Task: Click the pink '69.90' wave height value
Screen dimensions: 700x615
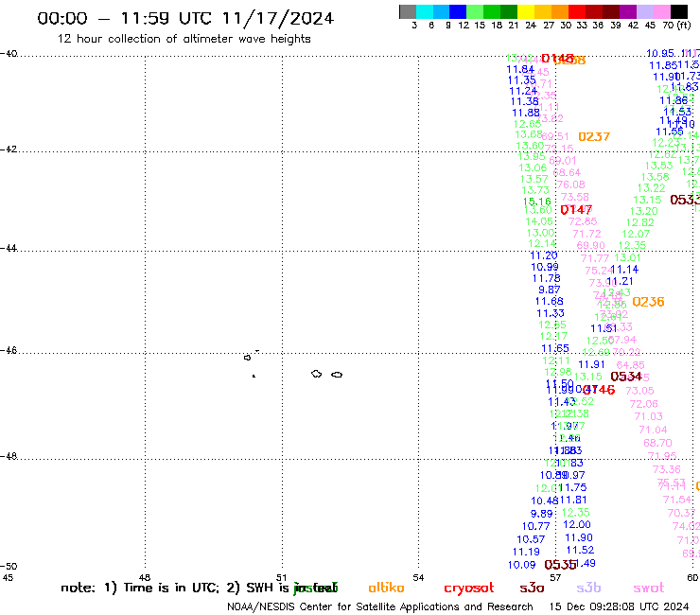Action: click(590, 246)
